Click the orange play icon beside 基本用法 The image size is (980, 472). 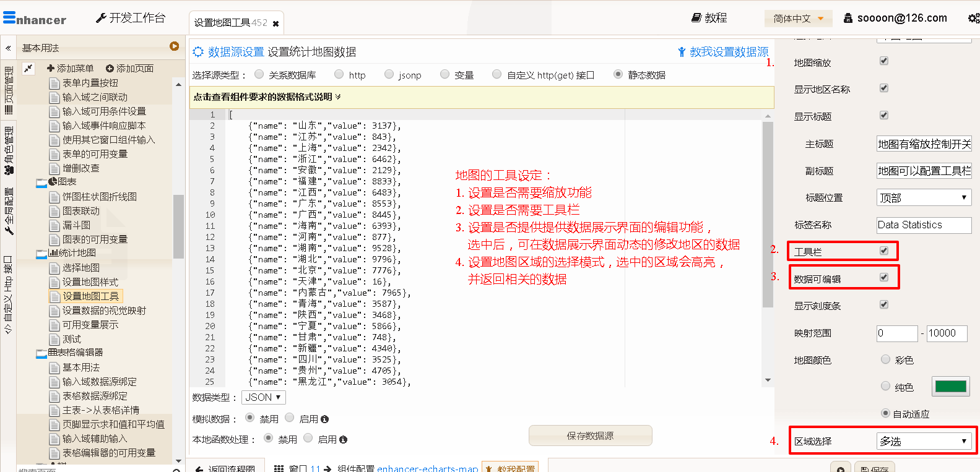pos(175,46)
